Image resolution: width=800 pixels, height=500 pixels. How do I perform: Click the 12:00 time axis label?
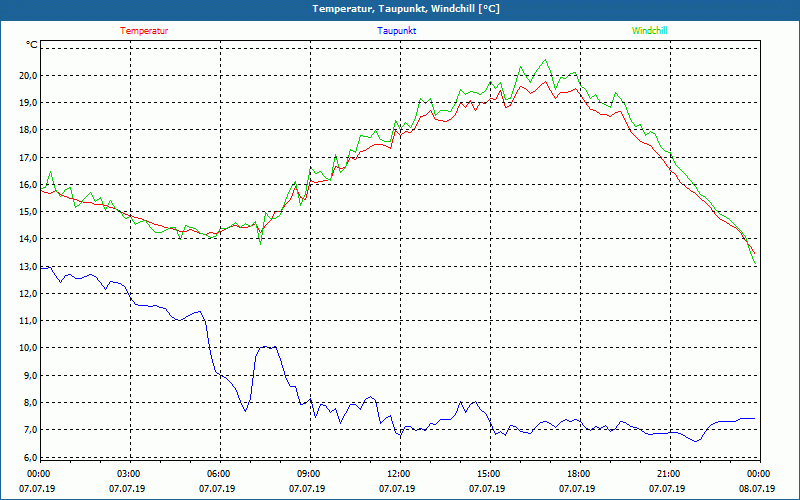[398, 474]
